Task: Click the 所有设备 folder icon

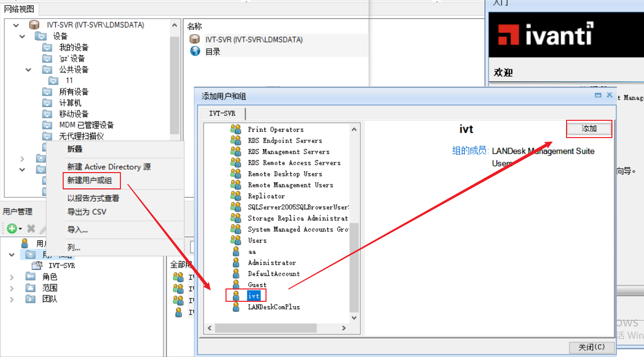Action: [x=47, y=92]
